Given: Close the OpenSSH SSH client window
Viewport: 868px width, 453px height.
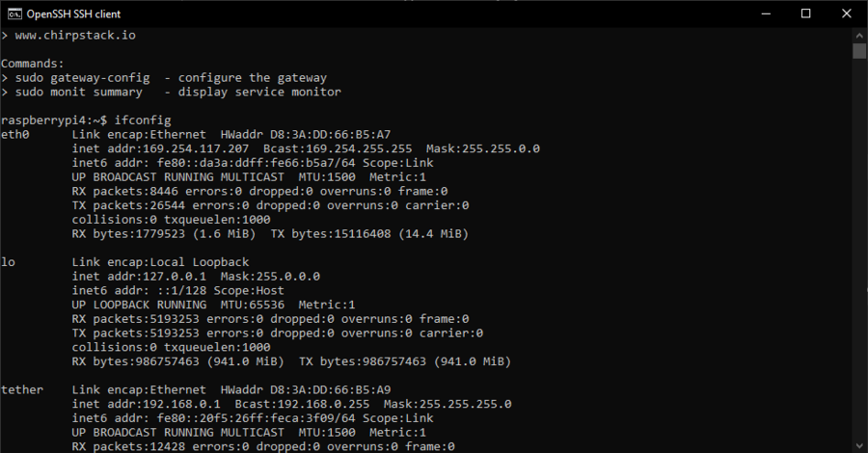Looking at the screenshot, I should tap(849, 13).
